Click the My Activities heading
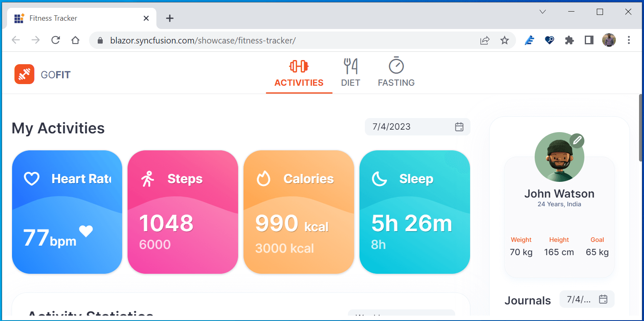This screenshot has width=644, height=321. [x=58, y=128]
